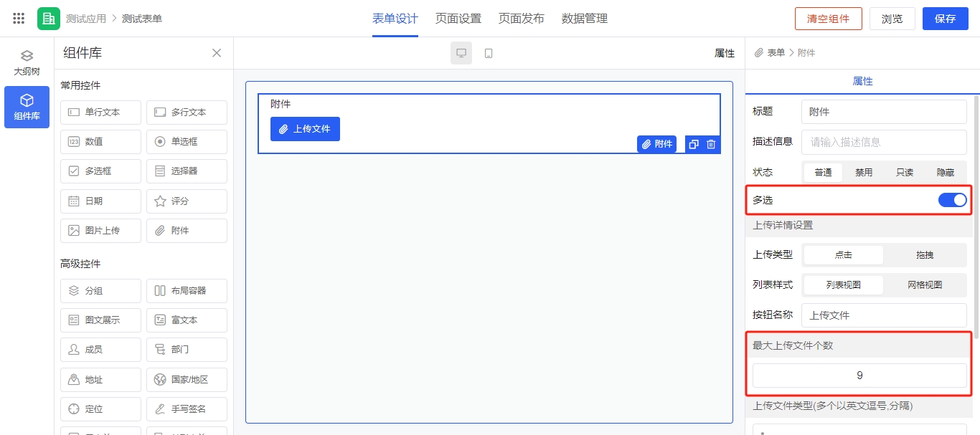Add a checkbox (多选框) control
This screenshot has width=980, height=435.
[100, 171]
